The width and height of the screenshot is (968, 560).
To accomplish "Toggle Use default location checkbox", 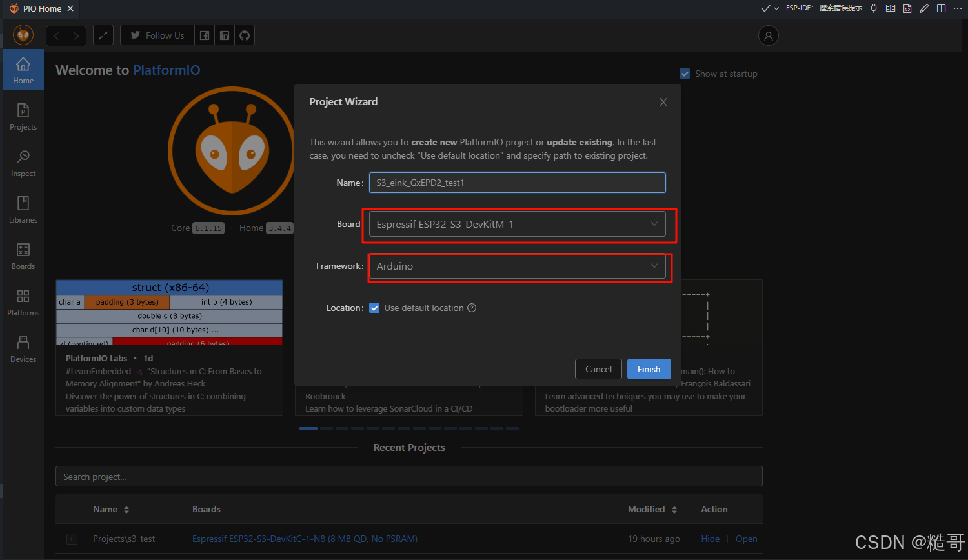I will click(374, 308).
